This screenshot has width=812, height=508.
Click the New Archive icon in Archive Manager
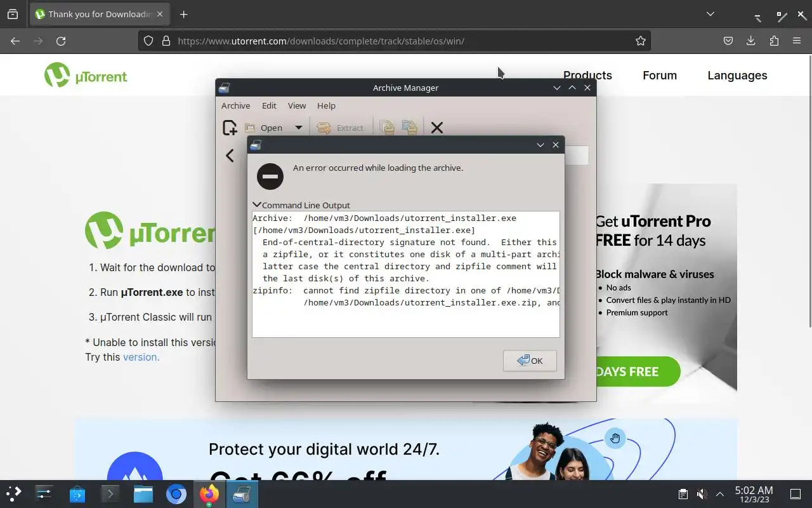pyautogui.click(x=230, y=128)
